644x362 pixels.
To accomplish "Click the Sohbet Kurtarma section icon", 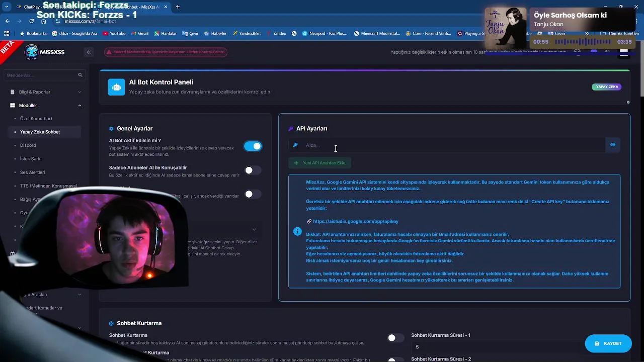I will [112, 323].
